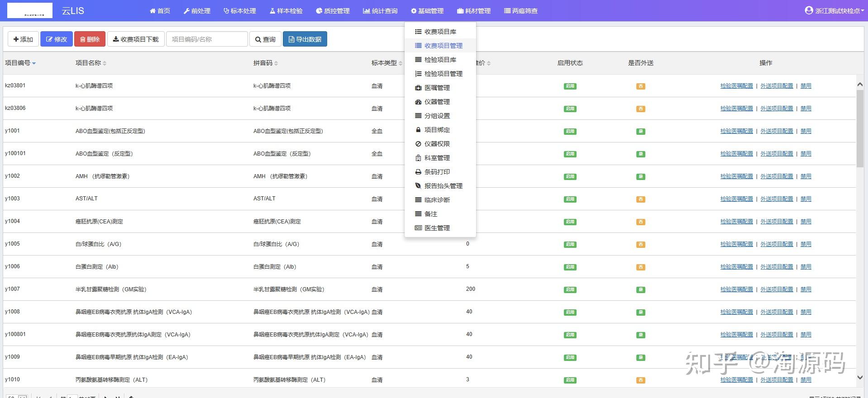
Task: Click 禁用 for row y1001
Action: (806, 131)
